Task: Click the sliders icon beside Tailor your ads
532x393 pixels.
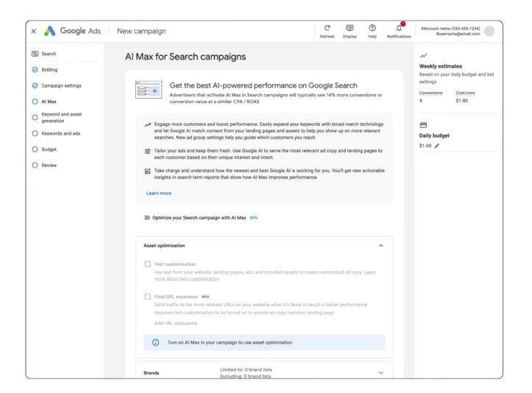Action: pos(148,151)
